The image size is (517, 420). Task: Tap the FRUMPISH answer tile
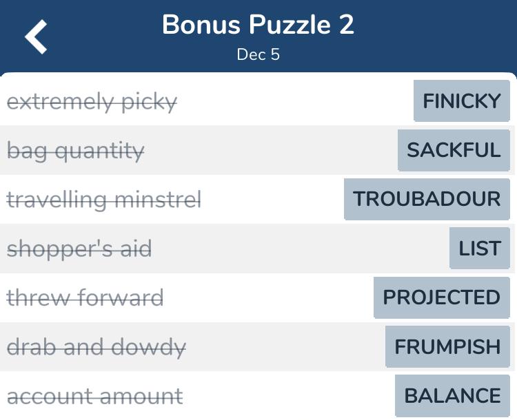(x=447, y=346)
